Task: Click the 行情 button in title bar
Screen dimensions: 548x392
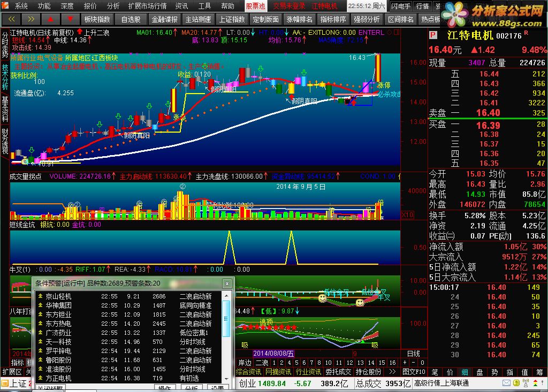Action: pos(423,6)
